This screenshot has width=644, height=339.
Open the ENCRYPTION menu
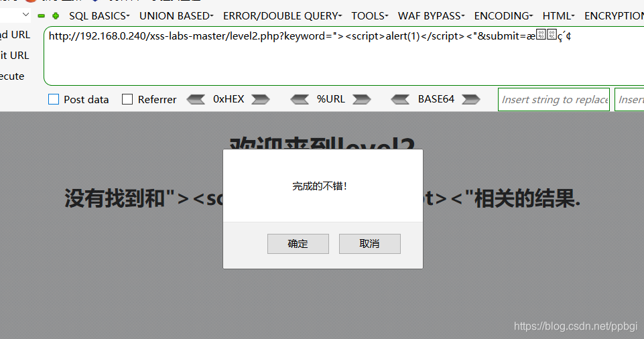(614, 16)
